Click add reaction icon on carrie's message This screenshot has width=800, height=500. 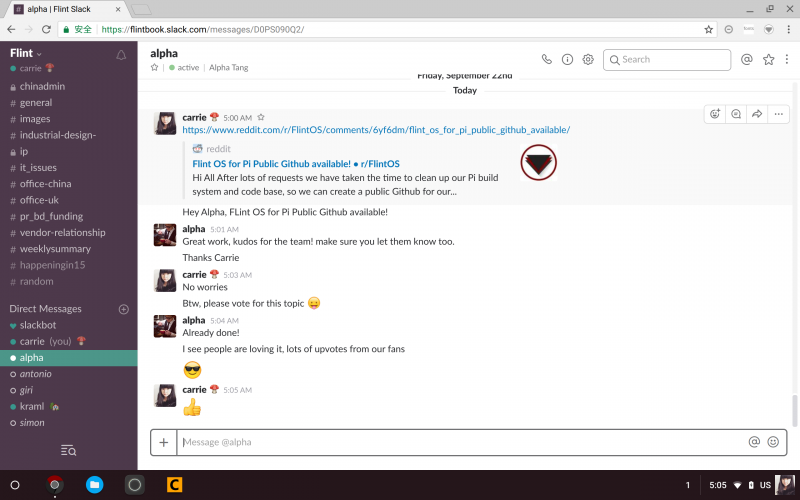(715, 114)
